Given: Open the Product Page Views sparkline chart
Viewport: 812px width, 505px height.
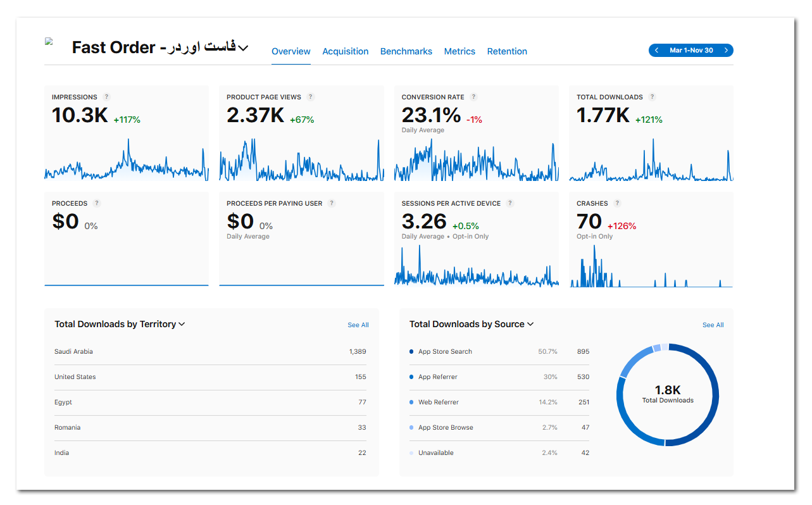Looking at the screenshot, I should 302,160.
